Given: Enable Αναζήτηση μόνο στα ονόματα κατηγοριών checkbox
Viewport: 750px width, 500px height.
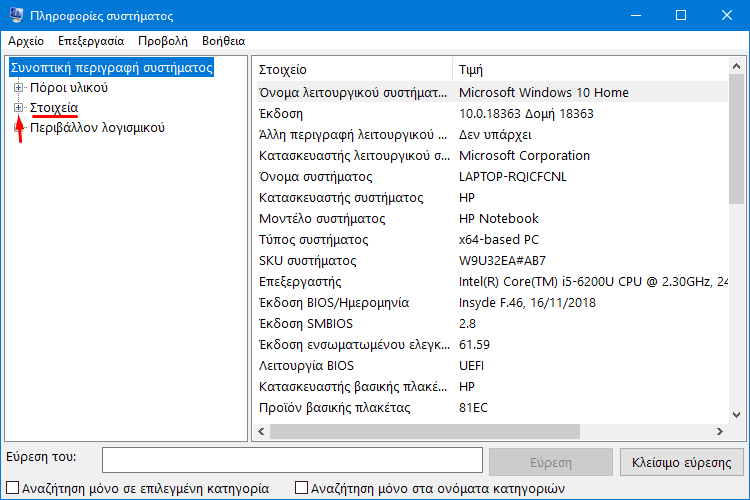Looking at the screenshot, I should (301, 489).
